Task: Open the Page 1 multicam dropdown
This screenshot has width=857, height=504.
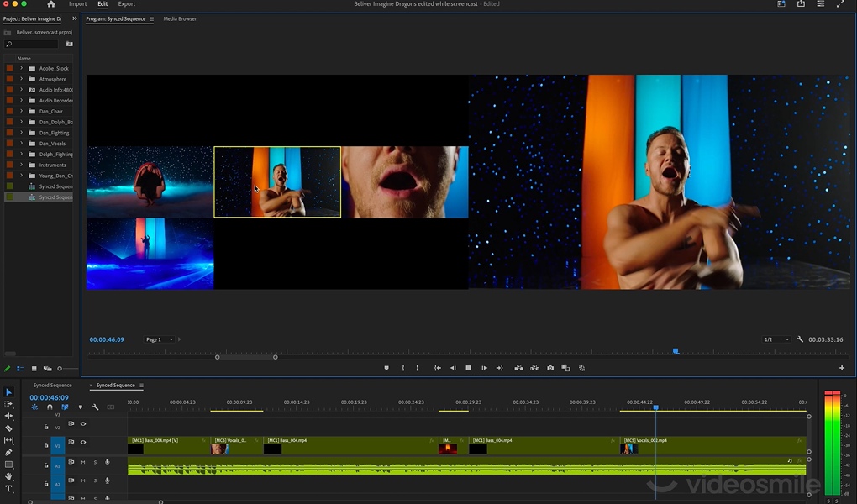Action: [159, 339]
